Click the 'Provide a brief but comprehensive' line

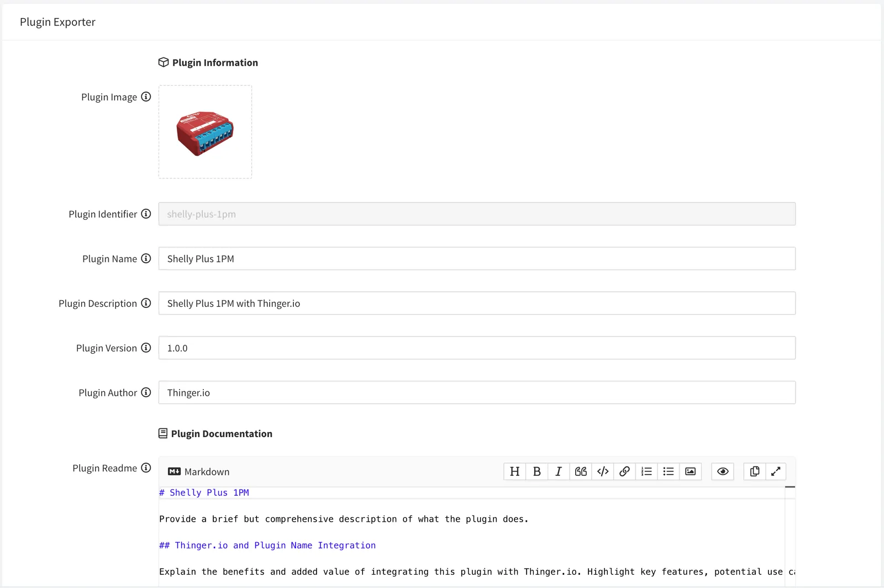point(344,519)
